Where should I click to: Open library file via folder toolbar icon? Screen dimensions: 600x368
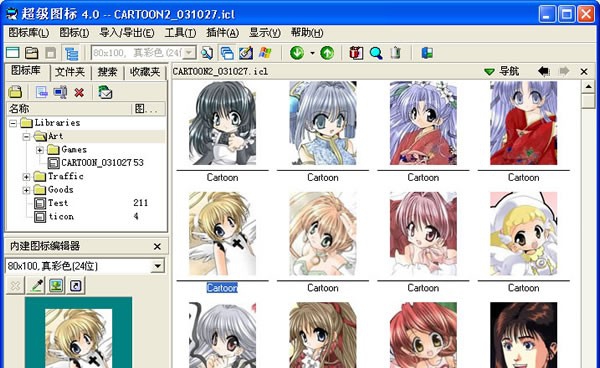[x=32, y=53]
